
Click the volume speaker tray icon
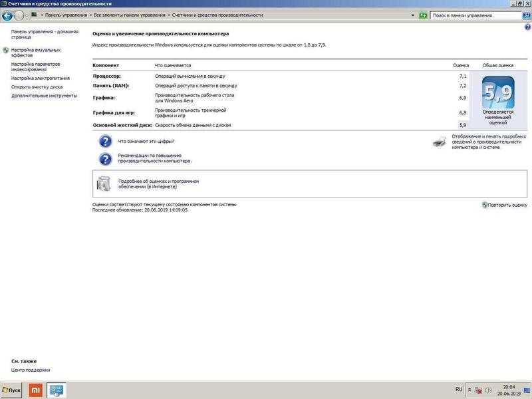489,390
